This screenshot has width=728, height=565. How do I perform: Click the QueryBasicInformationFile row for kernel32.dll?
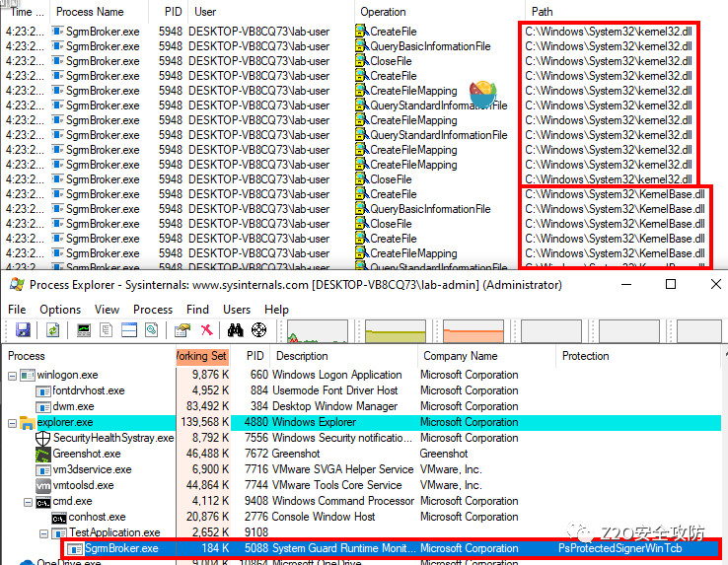pos(348,46)
